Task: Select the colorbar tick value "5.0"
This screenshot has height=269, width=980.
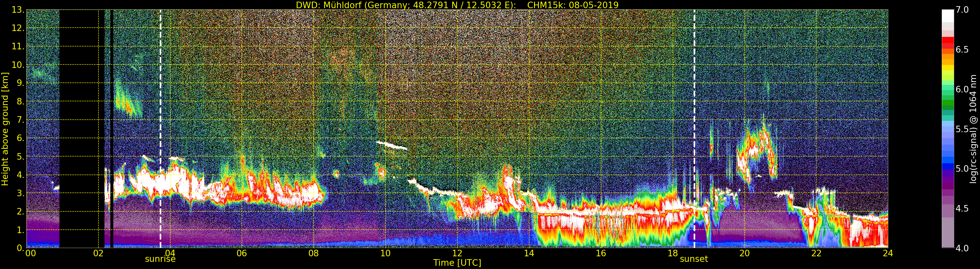Action: pyautogui.click(x=962, y=168)
